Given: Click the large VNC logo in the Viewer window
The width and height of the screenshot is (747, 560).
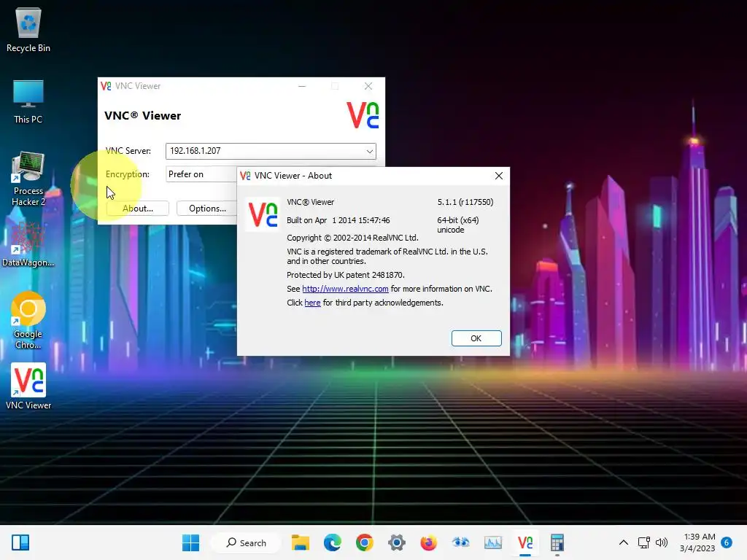Looking at the screenshot, I should coord(363,115).
